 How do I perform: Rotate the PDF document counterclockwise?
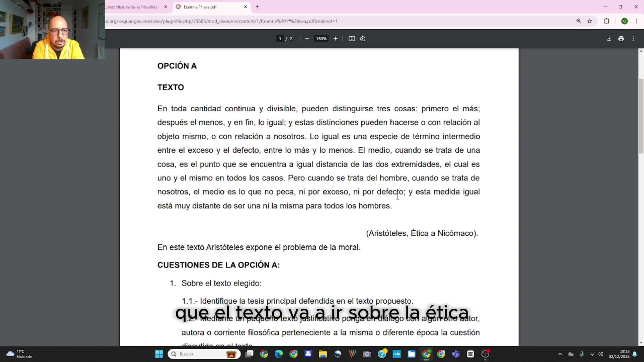[x=363, y=39]
